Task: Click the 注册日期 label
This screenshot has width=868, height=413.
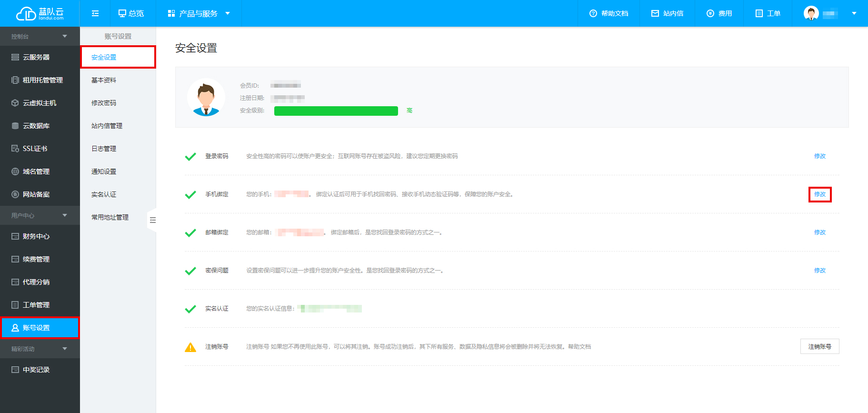Action: click(252, 98)
